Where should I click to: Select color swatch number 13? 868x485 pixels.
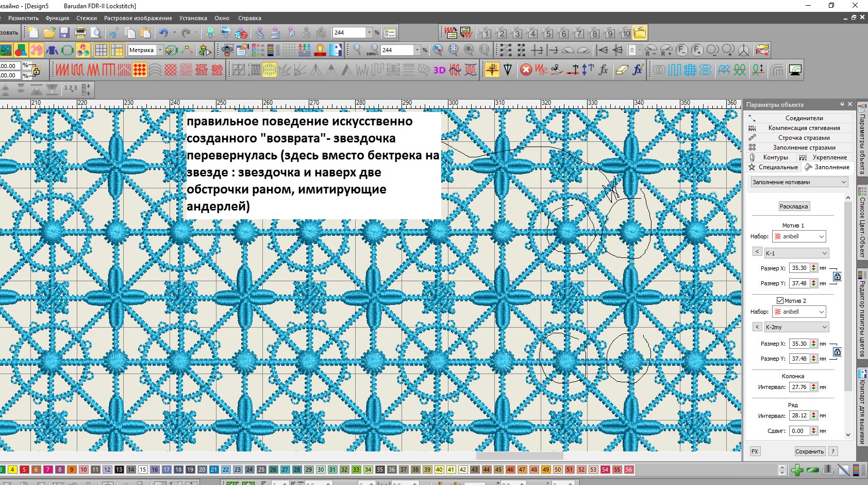pyautogui.click(x=119, y=470)
